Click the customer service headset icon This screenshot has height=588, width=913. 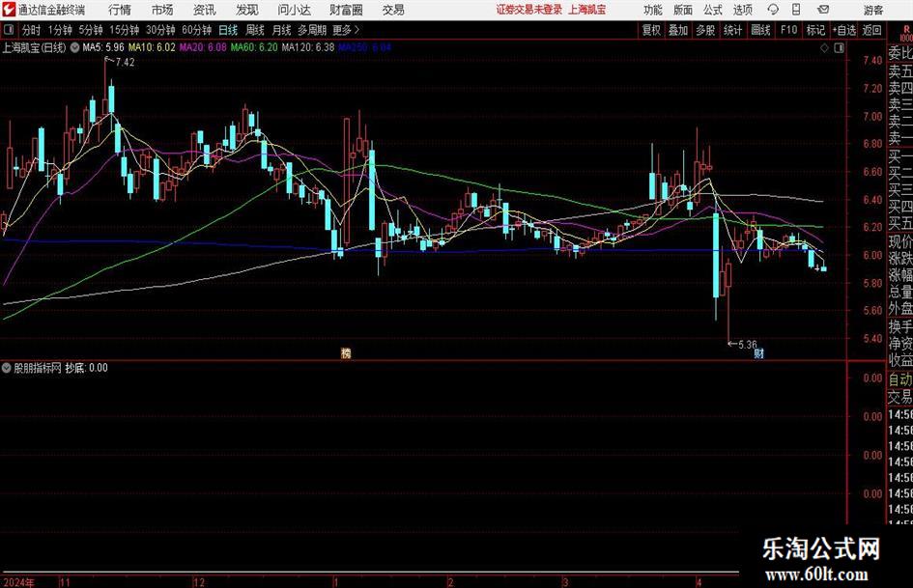773,10
